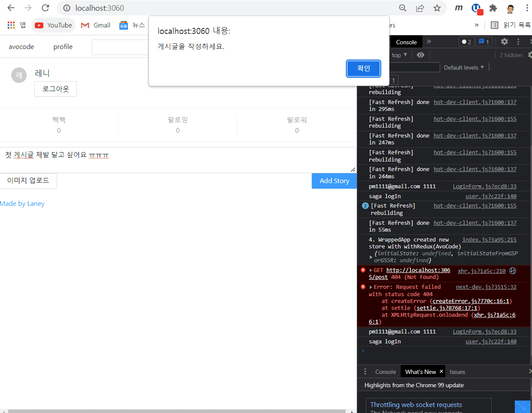Open the apps grid shortcut in bookmarks bar
532x413 pixels.
click(x=11, y=25)
